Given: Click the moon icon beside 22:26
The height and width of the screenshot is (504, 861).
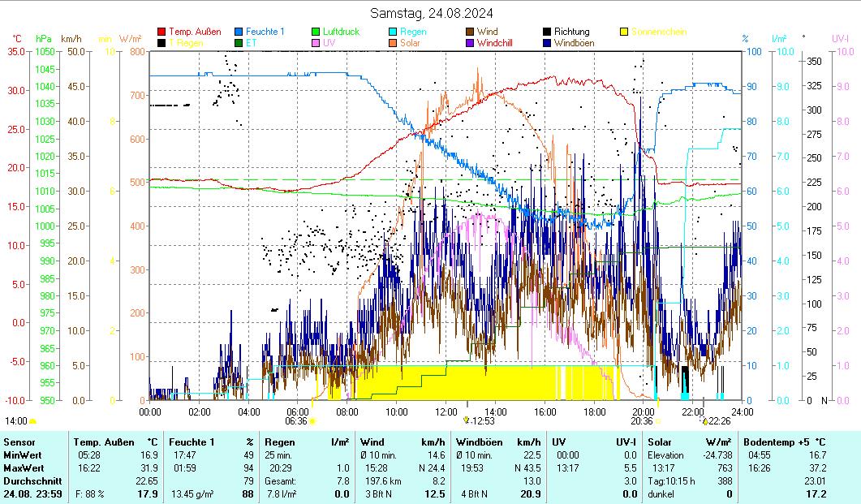Looking at the screenshot, I should [x=705, y=421].
